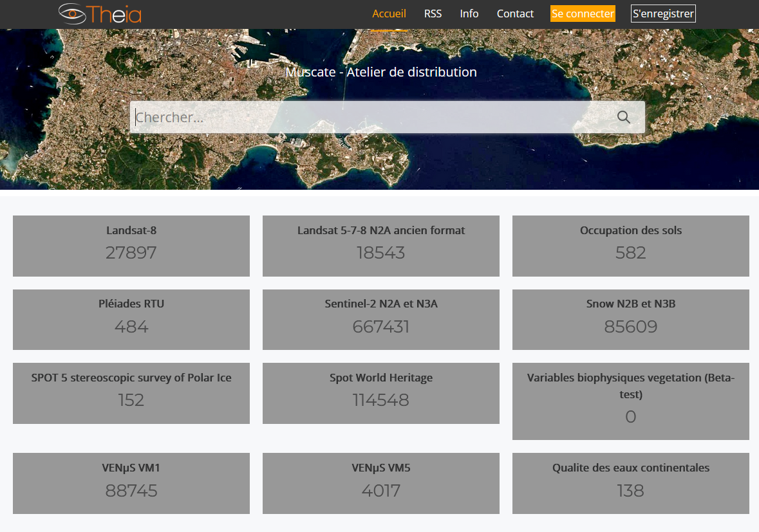
Task: Open the VENµS VM5 collection card
Action: 381,483
